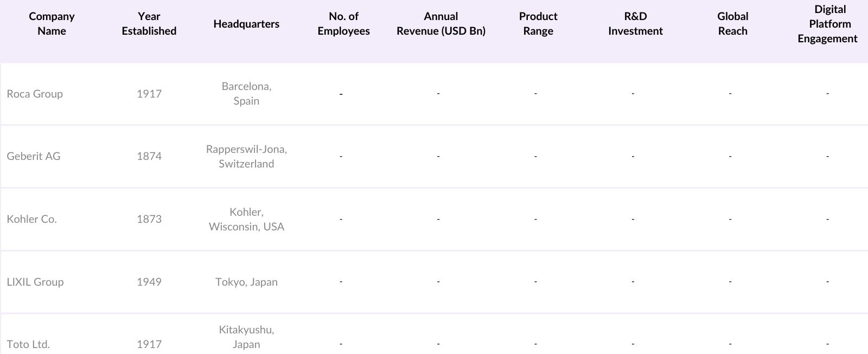Click the 1874 year established cell
The height and width of the screenshot is (354, 868).
(x=149, y=156)
